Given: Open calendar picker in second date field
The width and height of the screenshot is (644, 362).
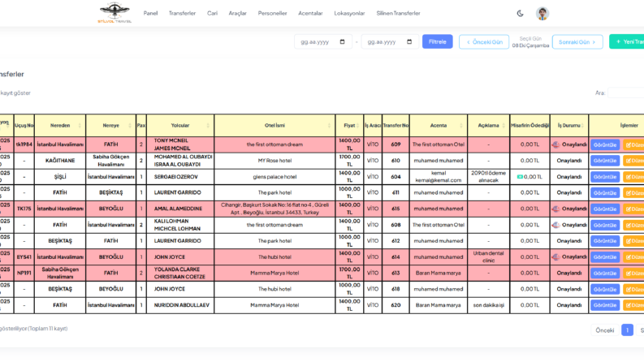Looking at the screenshot, I should coord(409,42).
